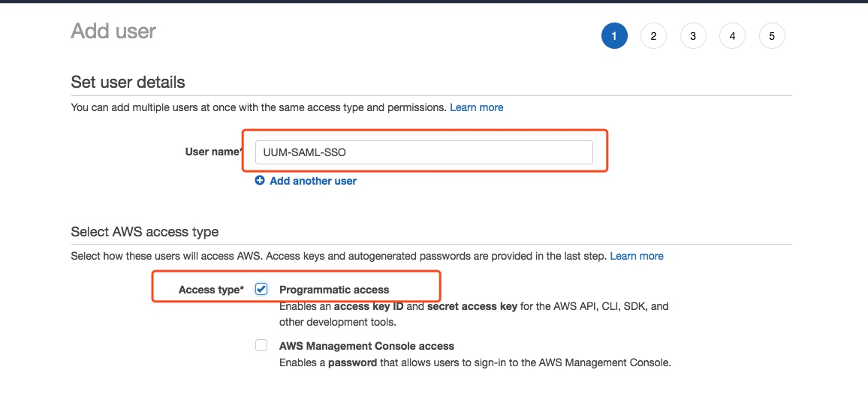Viewport: 868px width, 403px height.
Task: Open Learn more under Set user details
Action: click(477, 107)
